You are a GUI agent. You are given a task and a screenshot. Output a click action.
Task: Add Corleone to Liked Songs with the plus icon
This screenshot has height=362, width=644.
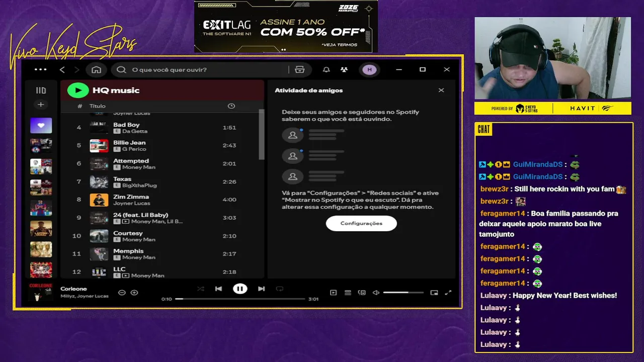coord(134,293)
